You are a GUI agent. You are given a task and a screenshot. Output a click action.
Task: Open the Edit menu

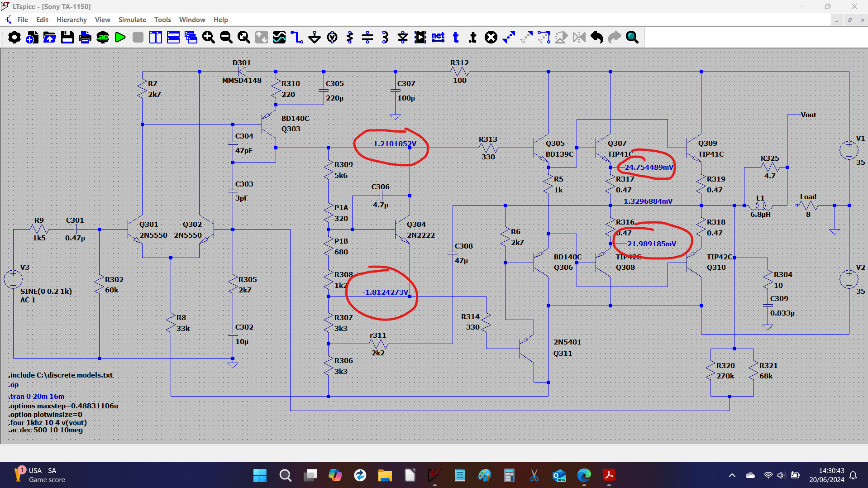pos(42,20)
